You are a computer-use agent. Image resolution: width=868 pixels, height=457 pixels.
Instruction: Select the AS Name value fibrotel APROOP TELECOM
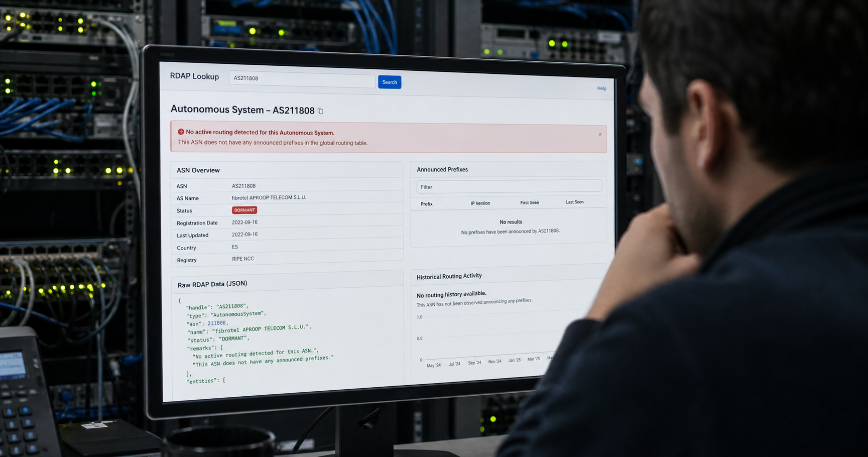point(269,198)
